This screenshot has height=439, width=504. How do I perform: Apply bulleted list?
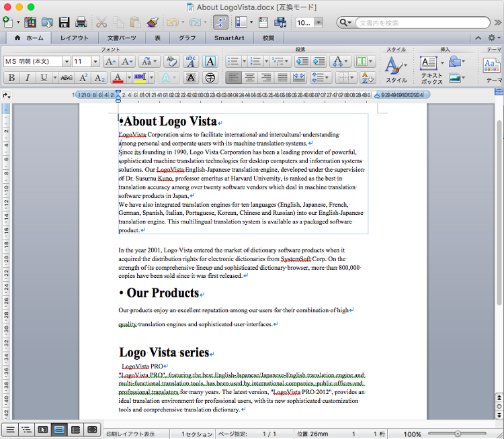(x=233, y=61)
